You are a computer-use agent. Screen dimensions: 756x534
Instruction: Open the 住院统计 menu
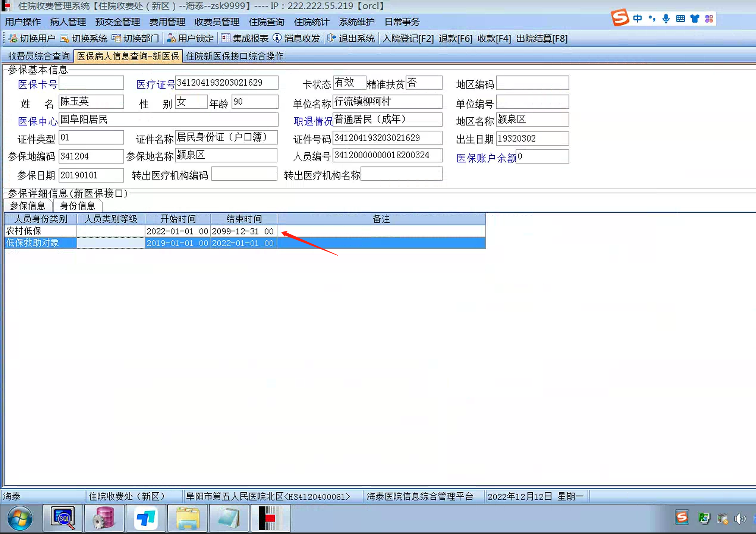click(x=311, y=22)
